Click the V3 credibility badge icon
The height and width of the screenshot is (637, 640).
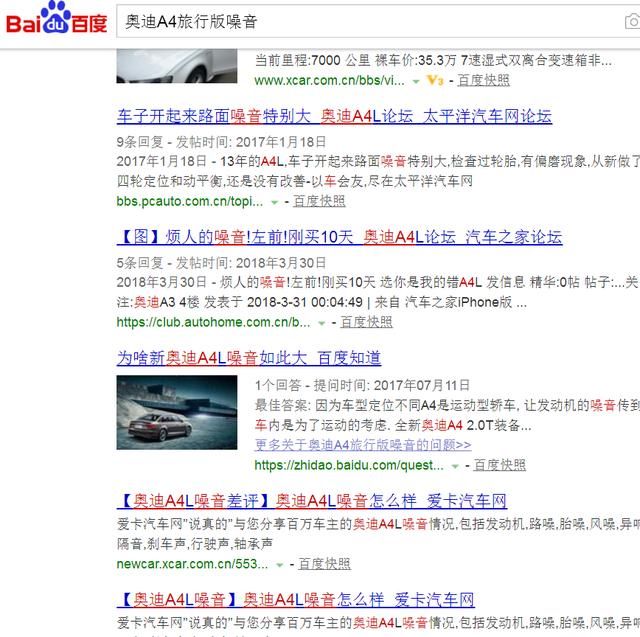coord(435,80)
